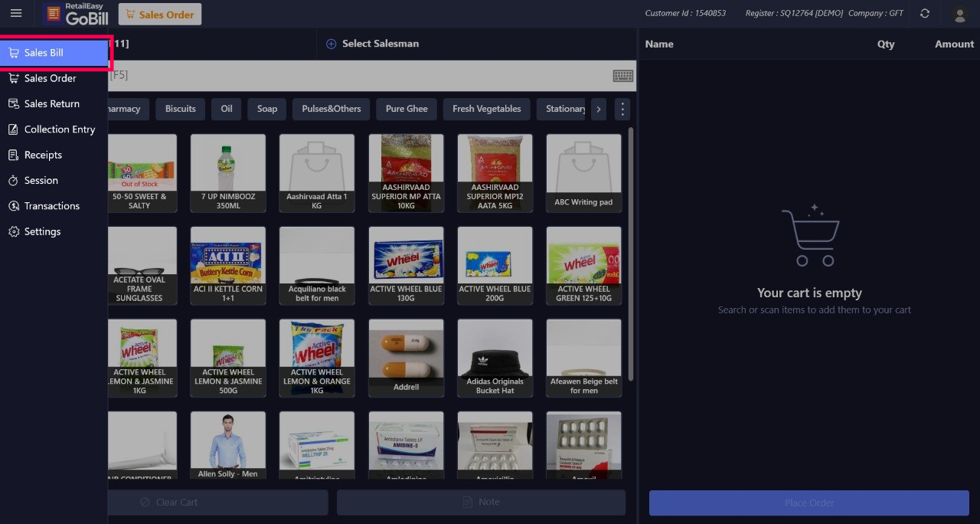980x524 pixels.
Task: Click the refresh sync icon
Action: tap(925, 14)
